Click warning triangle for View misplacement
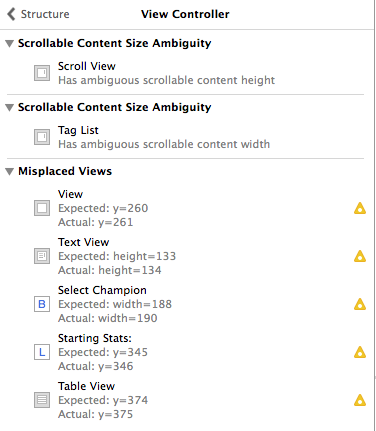The width and height of the screenshot is (376, 431). tap(360, 208)
